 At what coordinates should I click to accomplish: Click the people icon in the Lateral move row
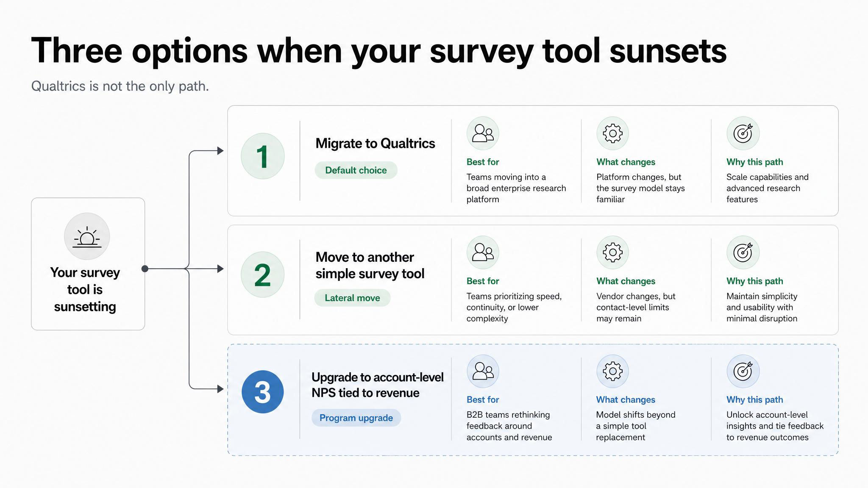pos(483,252)
